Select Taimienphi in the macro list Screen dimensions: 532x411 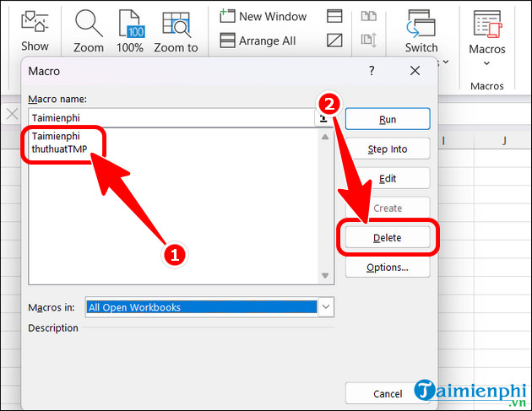[x=56, y=137]
